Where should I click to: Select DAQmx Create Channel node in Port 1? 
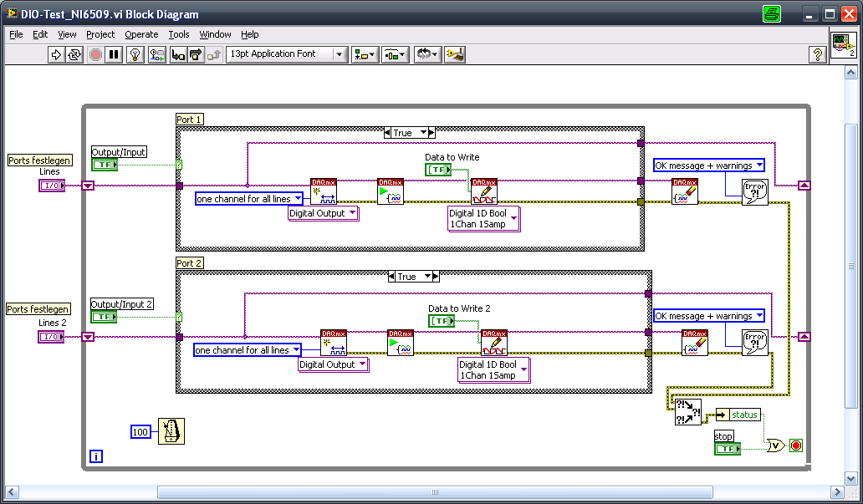324,191
